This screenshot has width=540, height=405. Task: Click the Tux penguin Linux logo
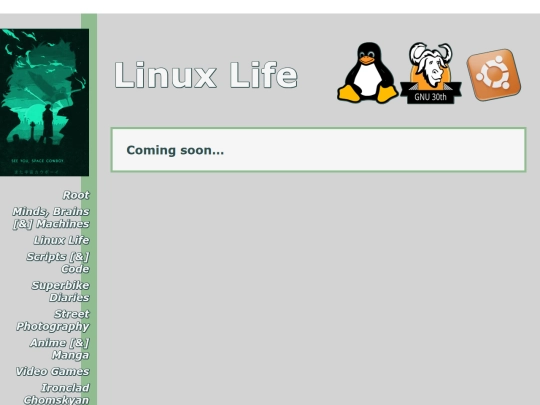coord(368,73)
